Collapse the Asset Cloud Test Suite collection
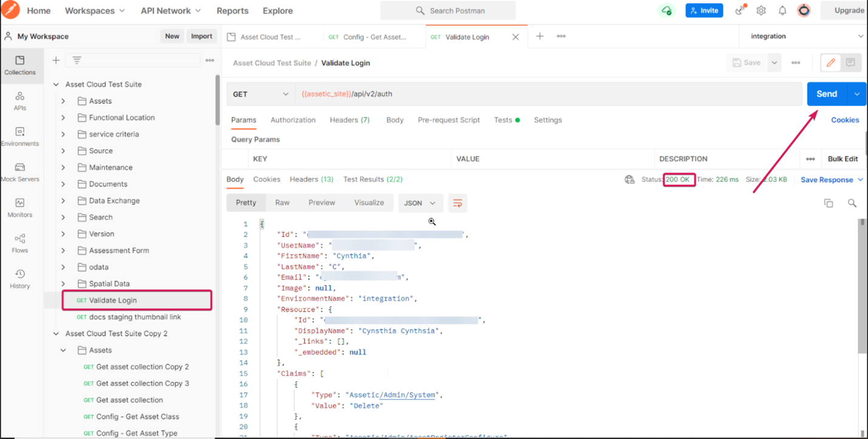868x439 pixels. pos(56,84)
